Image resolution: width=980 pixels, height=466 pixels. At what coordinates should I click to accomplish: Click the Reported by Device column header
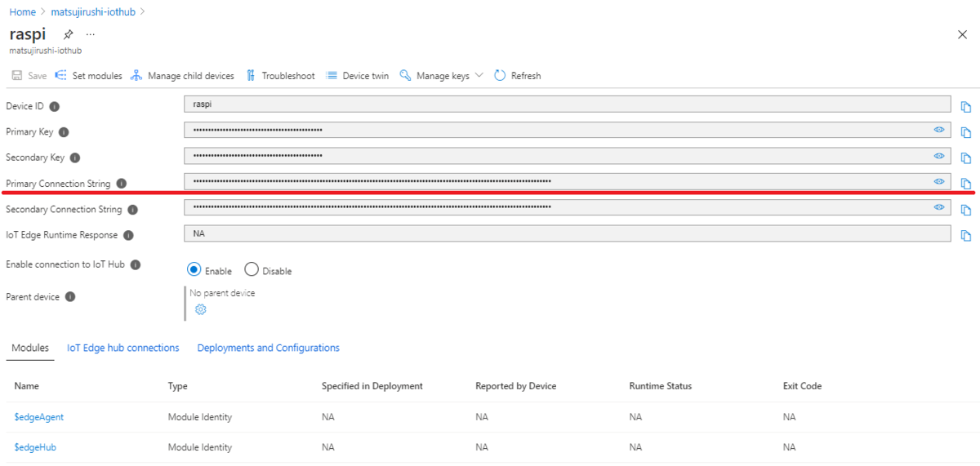tap(516, 386)
